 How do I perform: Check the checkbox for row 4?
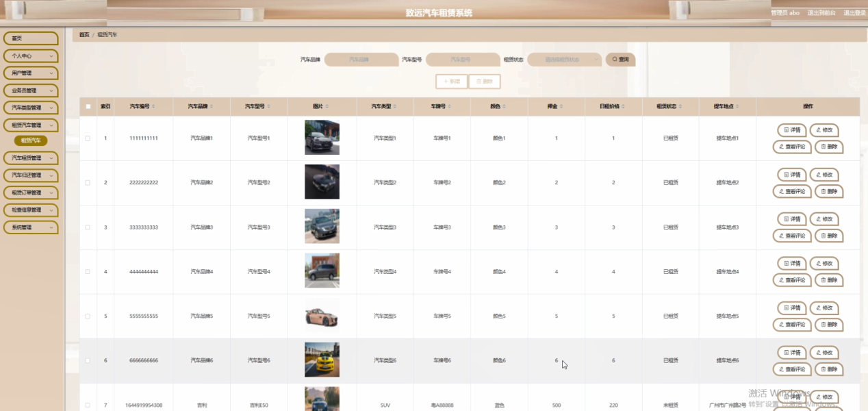point(88,272)
